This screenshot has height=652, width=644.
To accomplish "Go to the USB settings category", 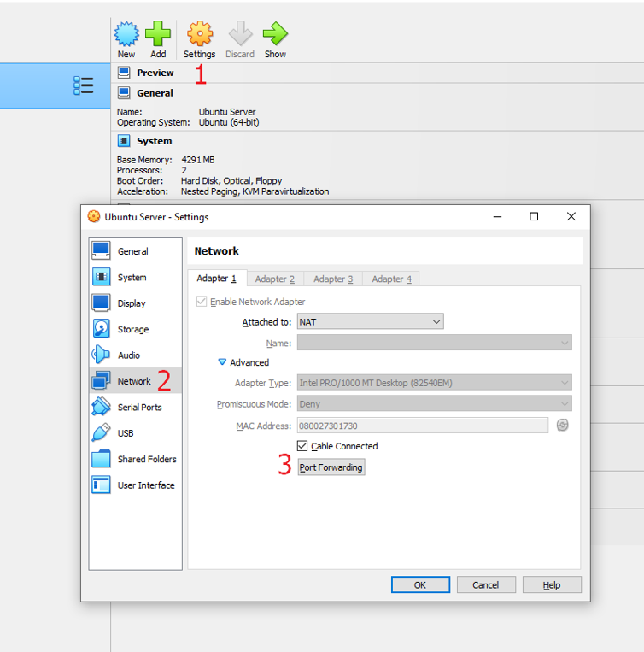I will 125,433.
